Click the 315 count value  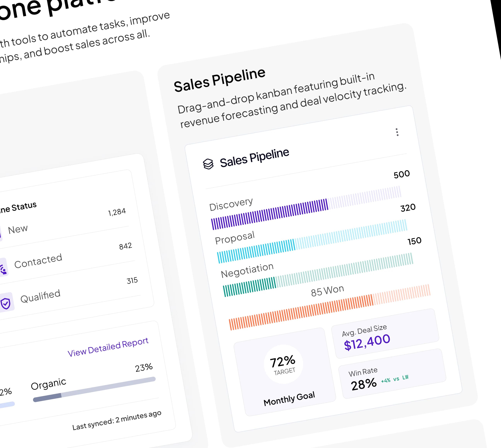[132, 281]
